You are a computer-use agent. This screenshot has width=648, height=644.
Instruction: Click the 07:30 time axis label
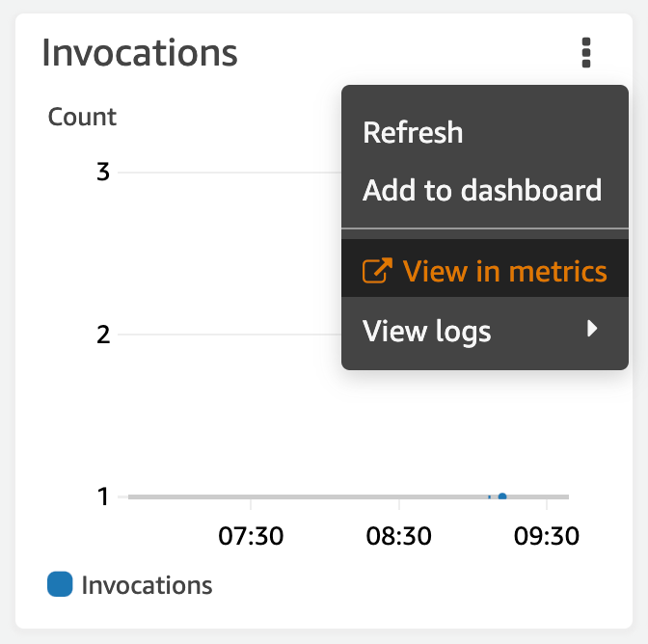tap(251, 536)
